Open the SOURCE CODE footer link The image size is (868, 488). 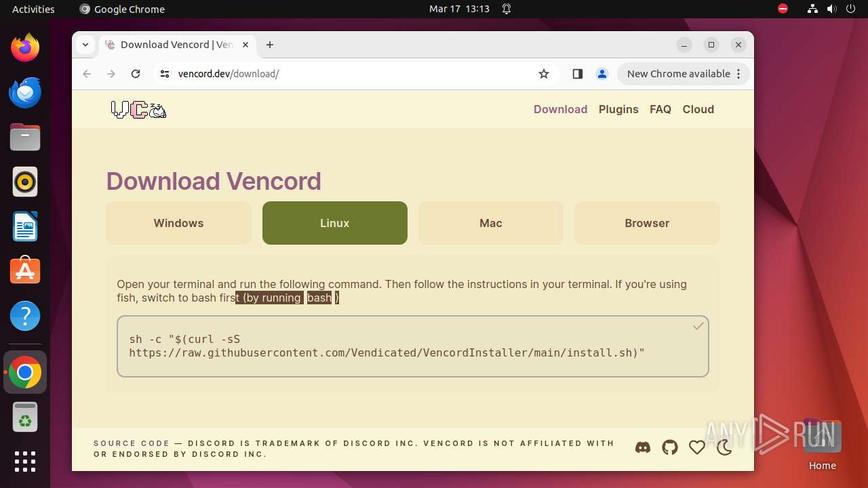pyautogui.click(x=132, y=443)
